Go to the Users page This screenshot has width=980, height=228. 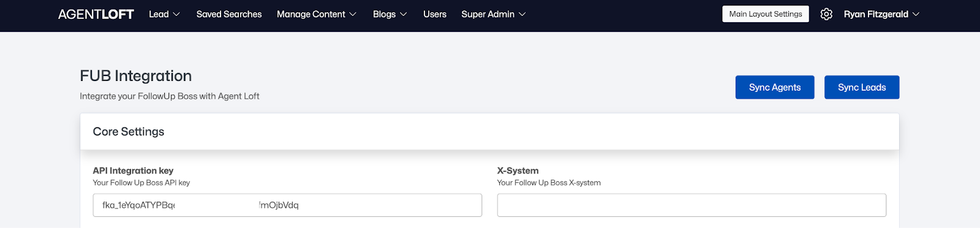coord(435,14)
